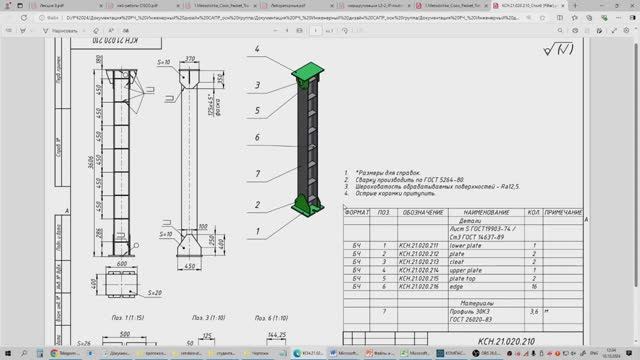Viewport: 640px width, 360px height.
Task: Print the PDF document
Action: pos(575,31)
